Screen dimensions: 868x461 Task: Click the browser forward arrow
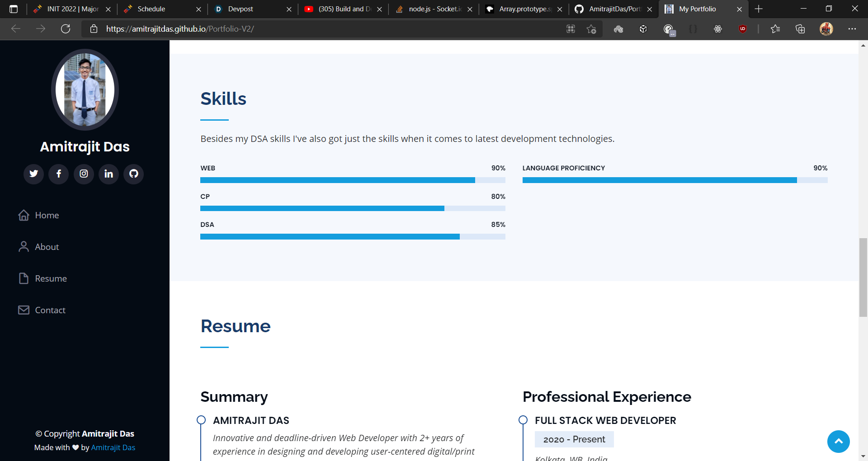pyautogui.click(x=41, y=29)
